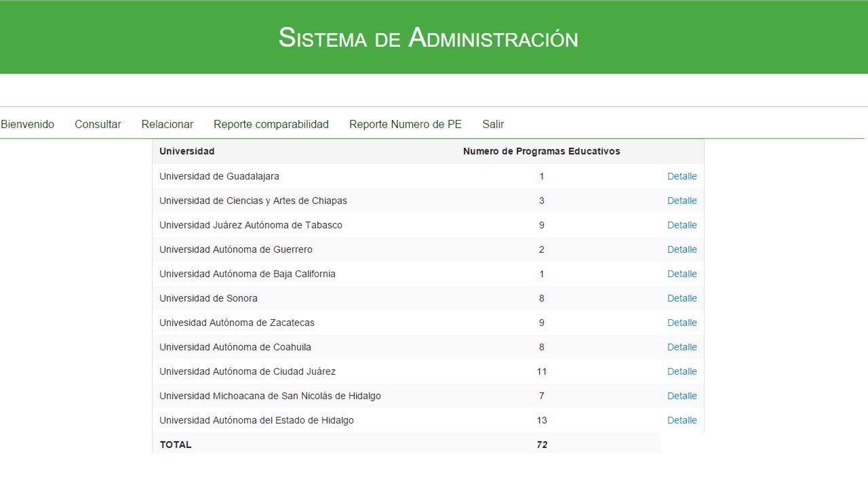Click the total value 72
The width and height of the screenshot is (868, 488).
pyautogui.click(x=542, y=445)
